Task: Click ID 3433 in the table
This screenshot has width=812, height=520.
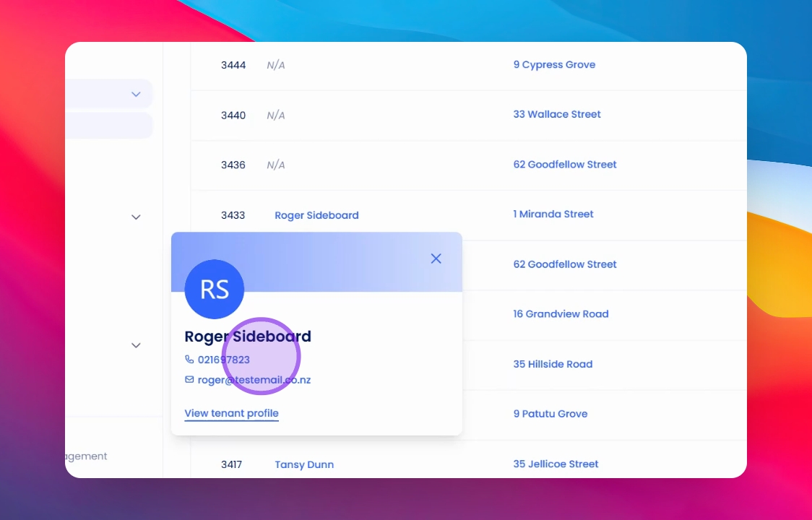Action: 233,215
